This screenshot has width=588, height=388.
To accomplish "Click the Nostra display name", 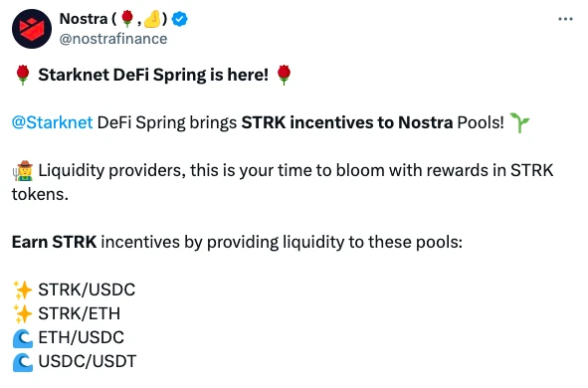I will point(84,19).
